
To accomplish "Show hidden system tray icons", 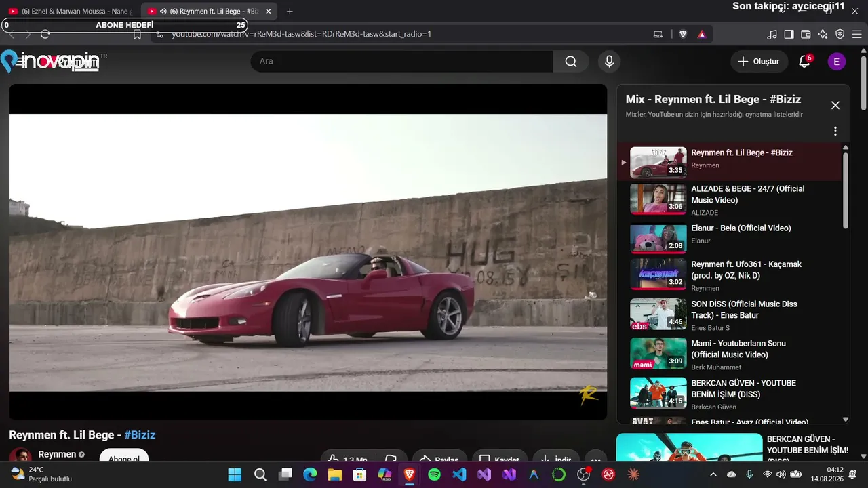I will pyautogui.click(x=713, y=474).
